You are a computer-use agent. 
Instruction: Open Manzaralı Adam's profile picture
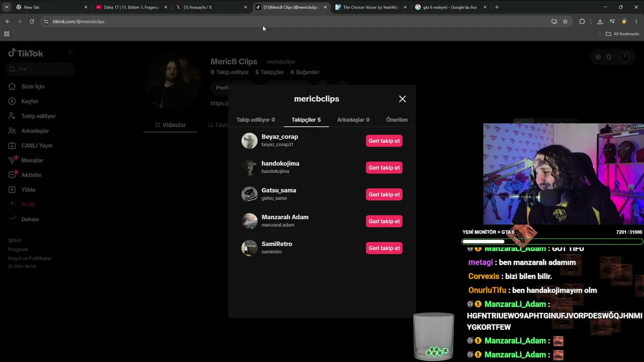pyautogui.click(x=250, y=221)
